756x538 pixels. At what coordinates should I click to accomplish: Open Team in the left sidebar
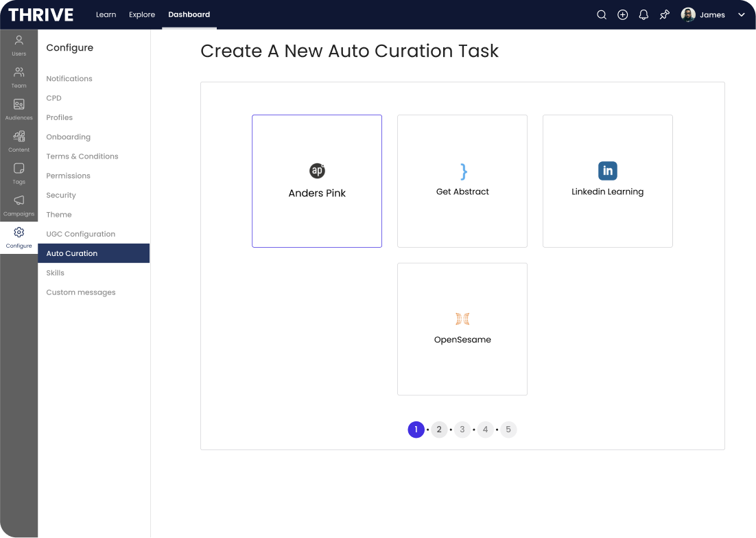pyautogui.click(x=19, y=78)
